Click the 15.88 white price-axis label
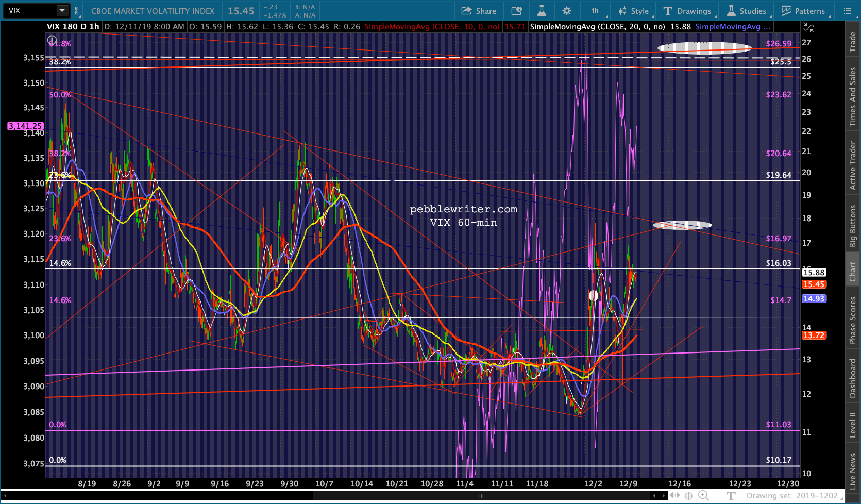 tap(814, 273)
